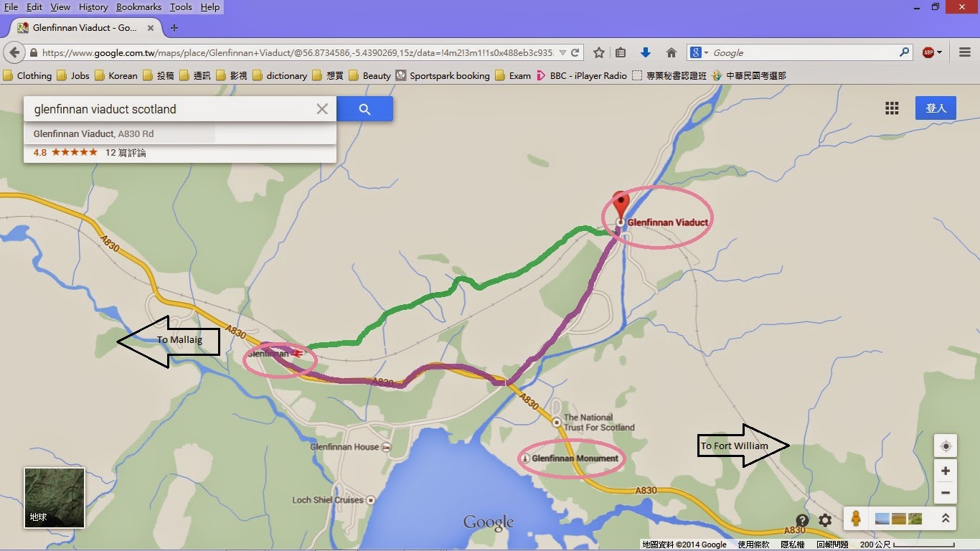Select the Glenfinnan Viaduct browser tab
The height and width of the screenshot is (551, 980).
tap(85, 27)
